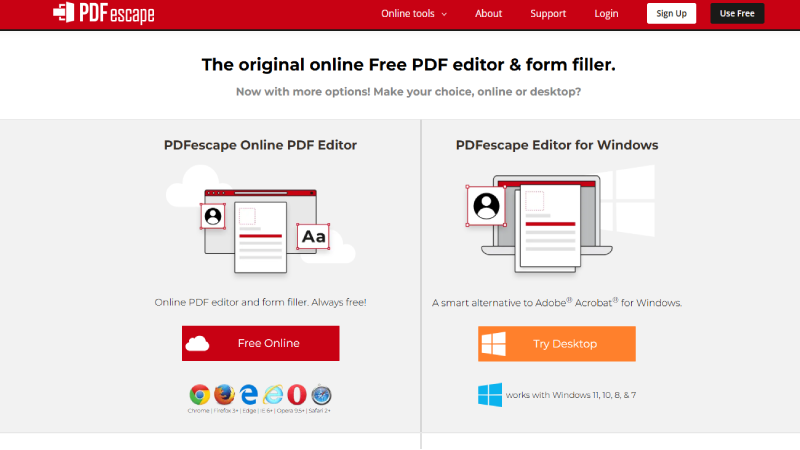Click the Internet Explorer browser icon
The height and width of the screenshot is (450, 800).
[x=273, y=395]
